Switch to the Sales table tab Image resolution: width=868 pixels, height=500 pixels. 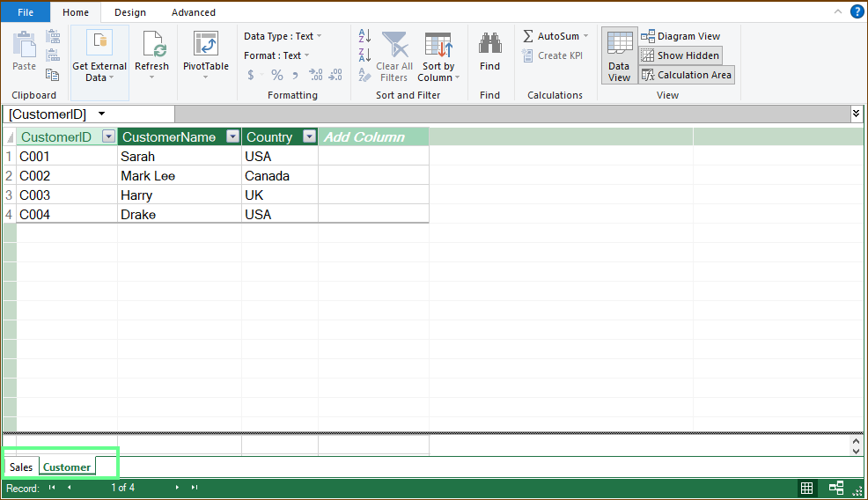pos(21,467)
